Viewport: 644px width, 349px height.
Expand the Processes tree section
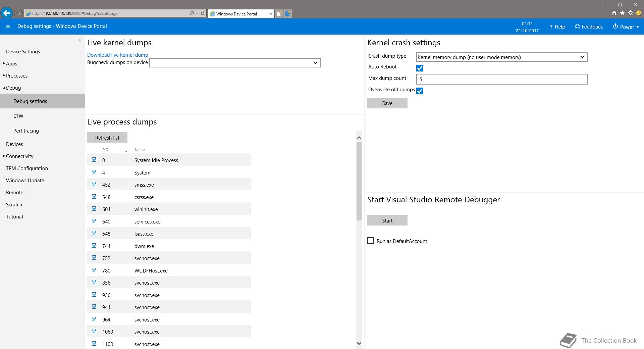pyautogui.click(x=4, y=76)
